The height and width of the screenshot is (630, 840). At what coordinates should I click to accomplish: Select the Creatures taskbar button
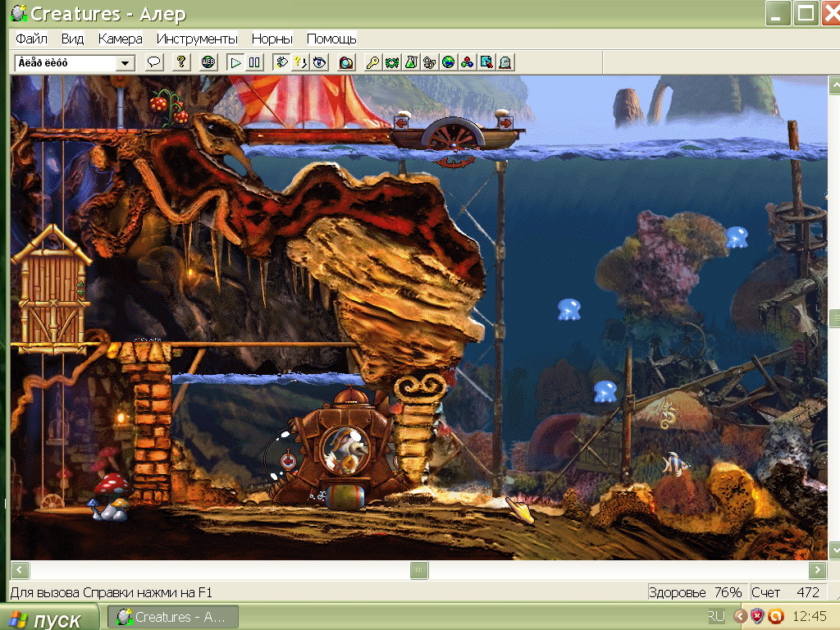click(174, 617)
